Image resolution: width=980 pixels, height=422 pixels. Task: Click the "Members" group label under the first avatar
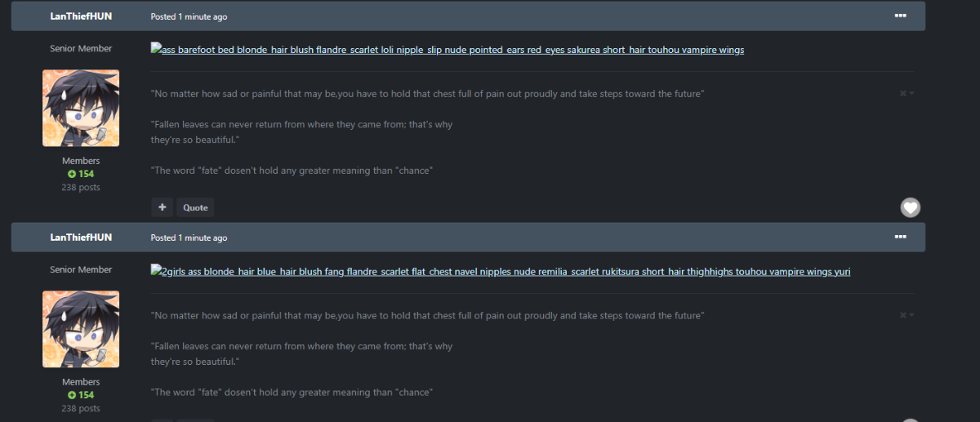81,161
